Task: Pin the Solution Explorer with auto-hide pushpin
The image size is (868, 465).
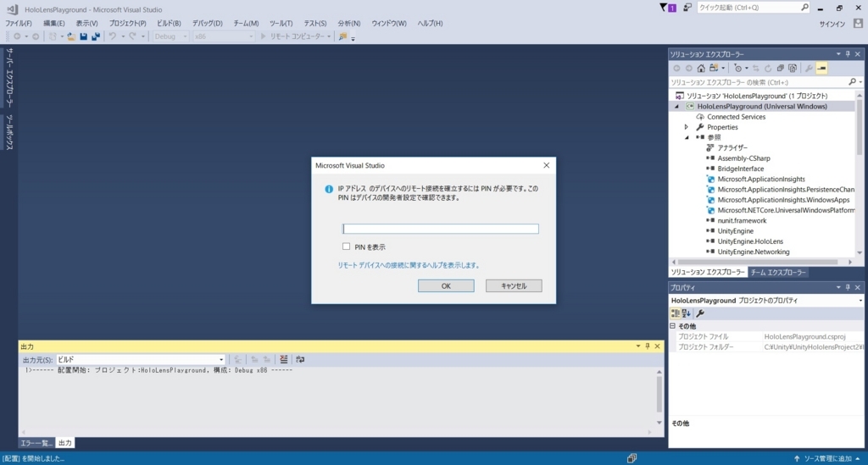Action: (848, 54)
